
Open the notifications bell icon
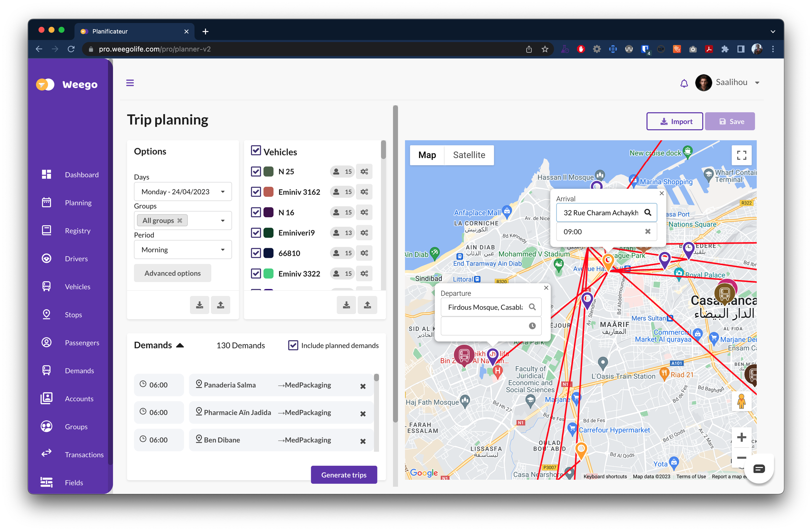pos(684,83)
